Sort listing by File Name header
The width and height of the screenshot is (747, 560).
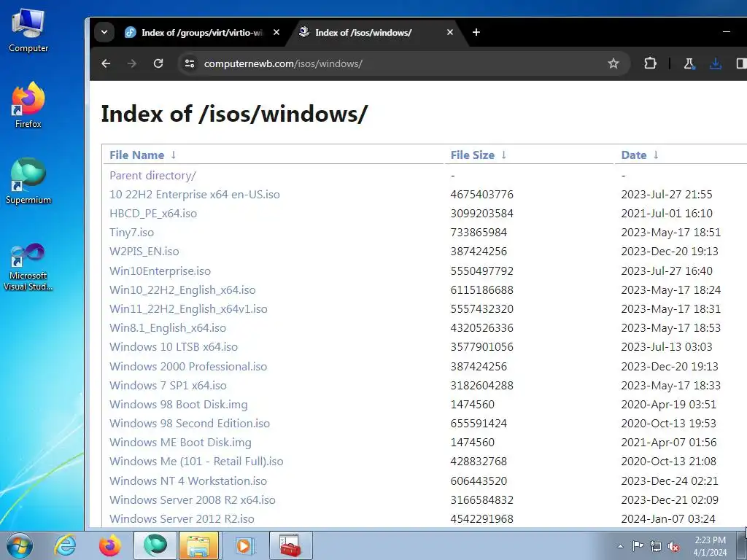136,155
